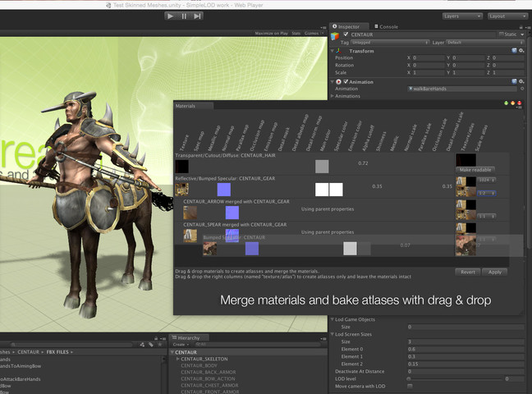Screen dimensions: 532x394
Task: Click the Transform axes icon
Action: pyautogui.click(x=339, y=51)
